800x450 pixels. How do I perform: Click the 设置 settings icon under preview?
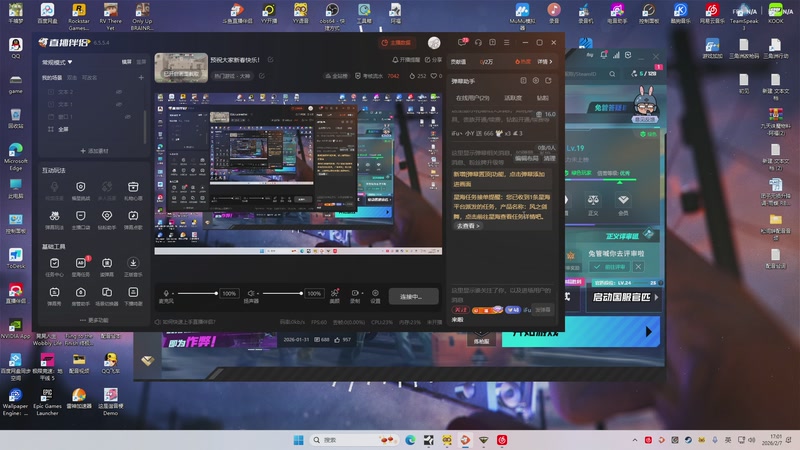(x=375, y=295)
